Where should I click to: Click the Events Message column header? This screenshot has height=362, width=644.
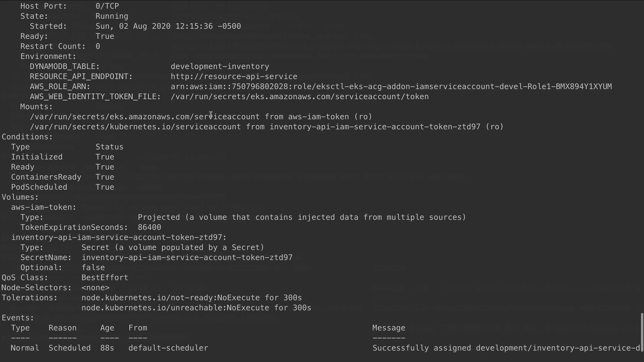[x=389, y=328]
